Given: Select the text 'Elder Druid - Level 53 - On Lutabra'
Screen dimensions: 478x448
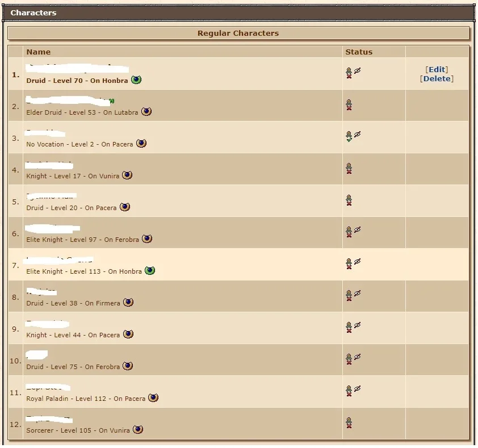Looking at the screenshot, I should tap(82, 112).
